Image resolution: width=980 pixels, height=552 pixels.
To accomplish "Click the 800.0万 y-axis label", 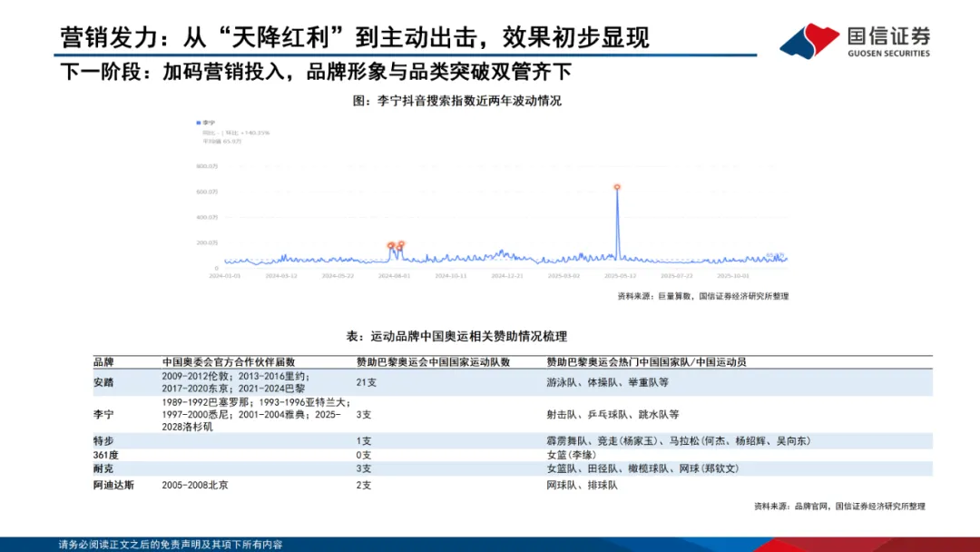I will click(x=207, y=166).
